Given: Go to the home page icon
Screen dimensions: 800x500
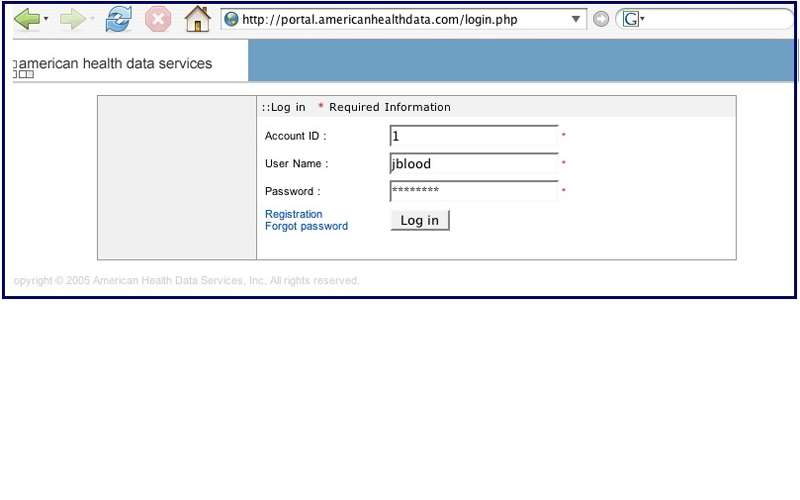Looking at the screenshot, I should (x=197, y=19).
